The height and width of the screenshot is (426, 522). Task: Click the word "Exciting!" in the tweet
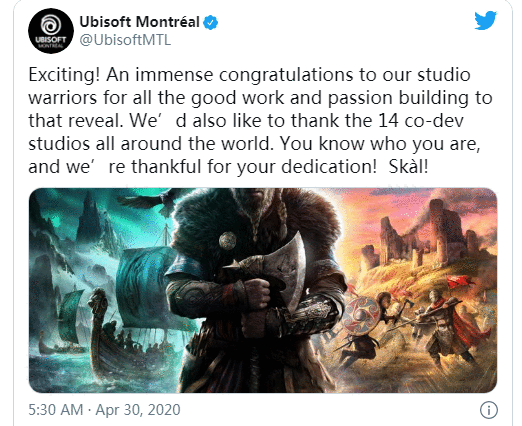[x=64, y=75]
